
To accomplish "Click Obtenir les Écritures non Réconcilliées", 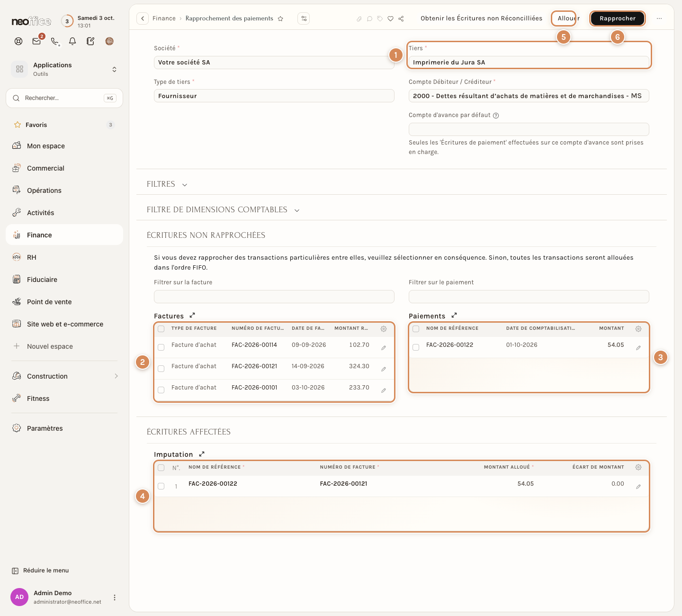I will pos(481,18).
